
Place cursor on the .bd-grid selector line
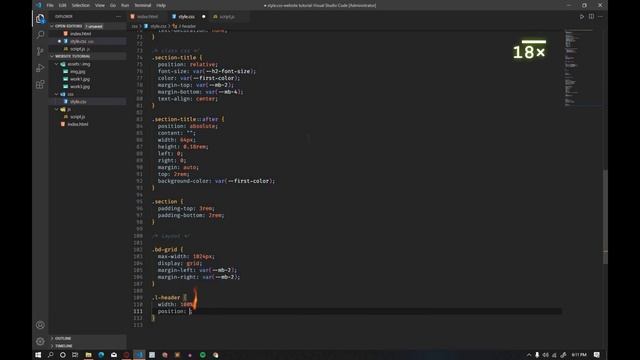168,249
